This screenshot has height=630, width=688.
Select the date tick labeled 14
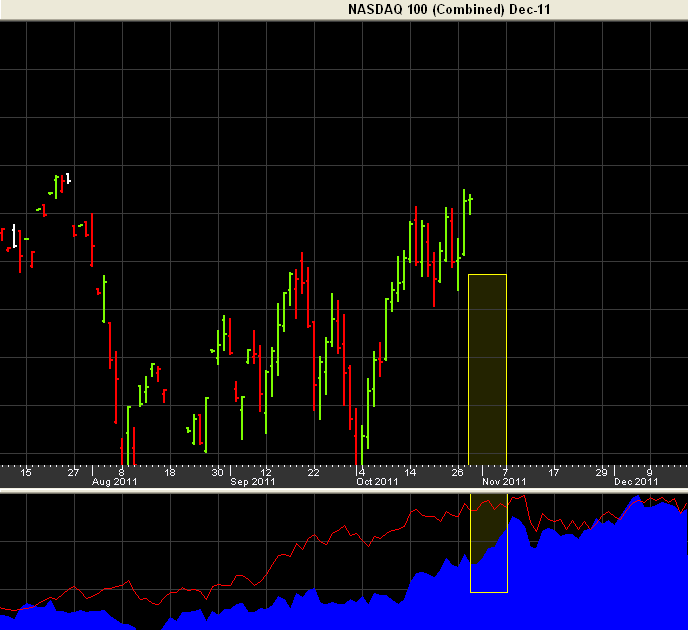click(x=410, y=472)
